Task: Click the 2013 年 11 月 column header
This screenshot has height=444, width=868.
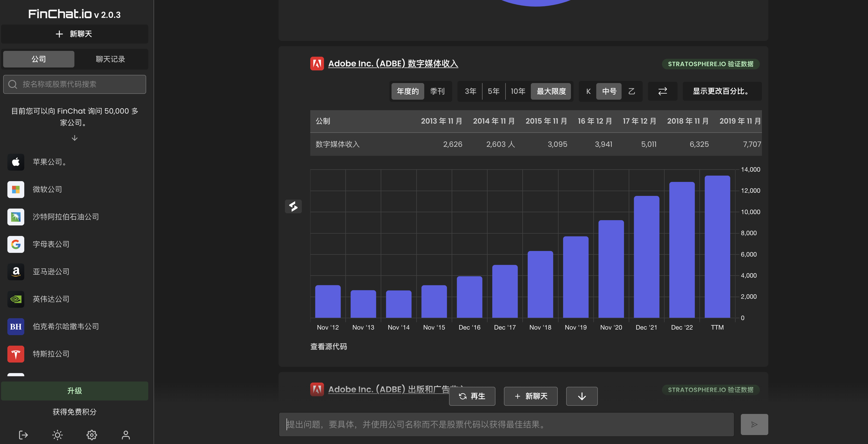Action: coord(441,121)
